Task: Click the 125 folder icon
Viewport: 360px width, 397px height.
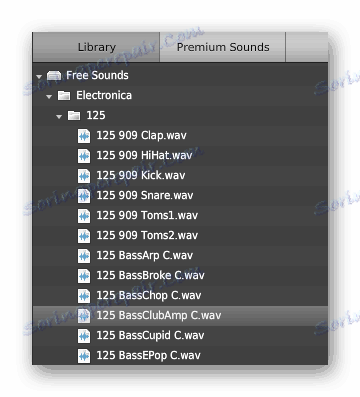Action: pos(74,116)
